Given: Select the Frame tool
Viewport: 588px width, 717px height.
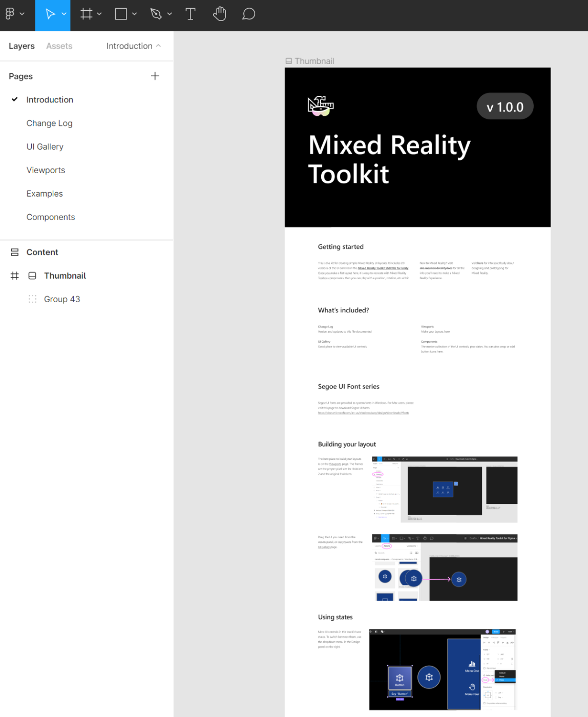Looking at the screenshot, I should click(x=87, y=14).
